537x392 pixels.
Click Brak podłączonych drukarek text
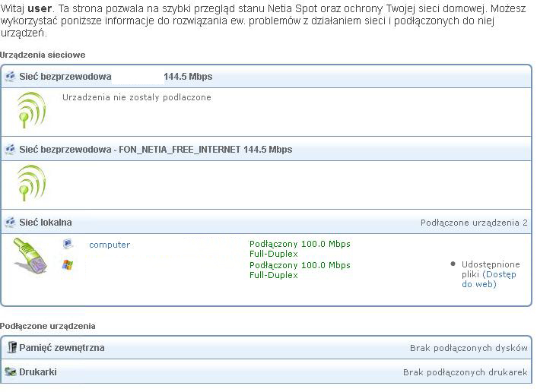pyautogui.click(x=466, y=372)
